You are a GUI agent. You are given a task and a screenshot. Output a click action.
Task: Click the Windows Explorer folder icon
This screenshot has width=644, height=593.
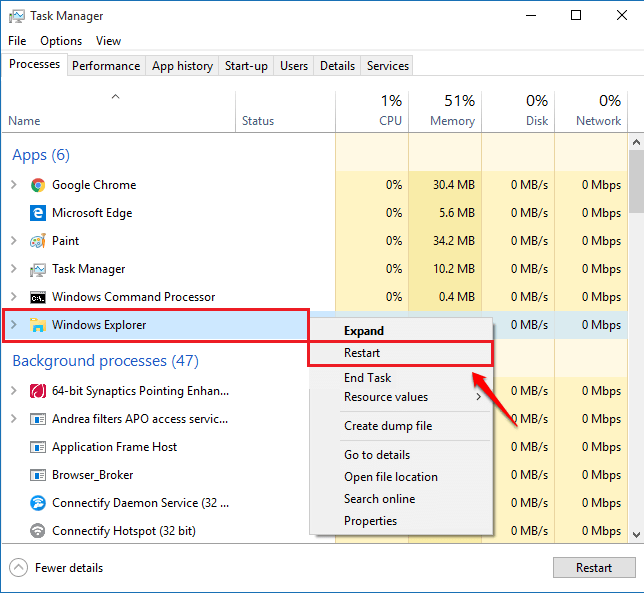(38, 325)
